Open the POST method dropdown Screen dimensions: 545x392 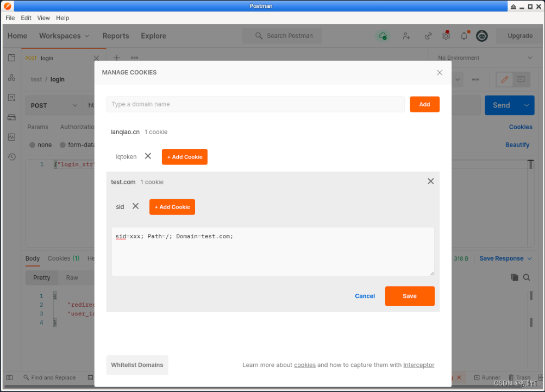[54, 105]
